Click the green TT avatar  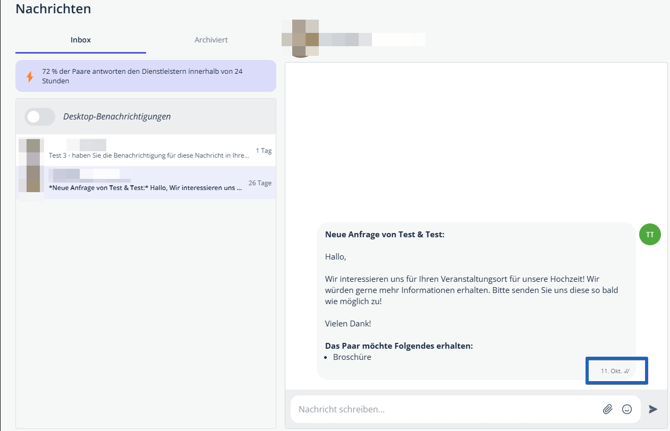click(x=650, y=234)
